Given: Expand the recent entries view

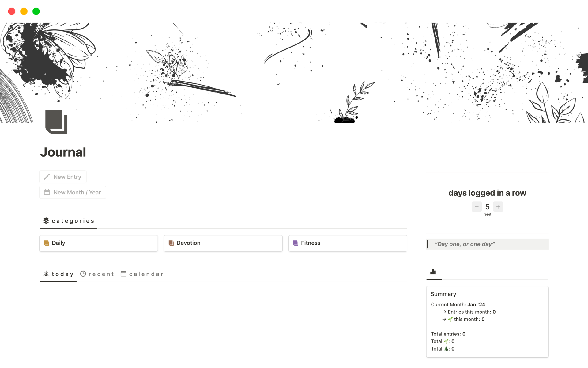Looking at the screenshot, I should coord(98,274).
